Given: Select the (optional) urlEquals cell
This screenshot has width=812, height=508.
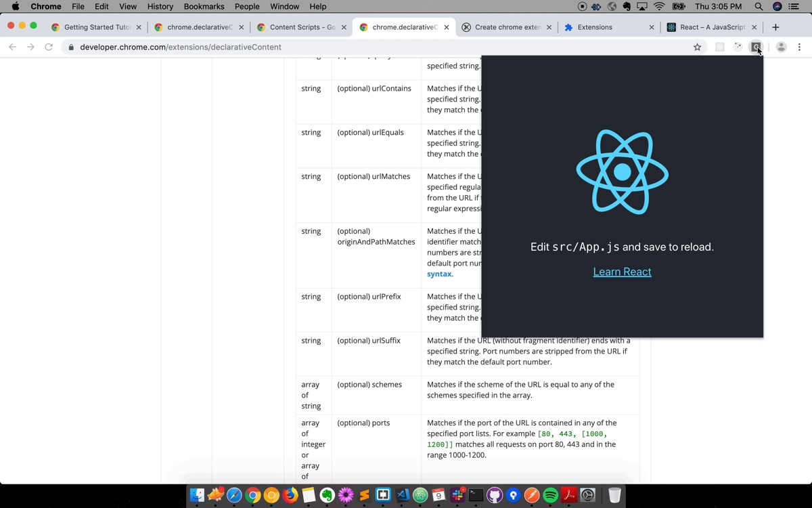Looking at the screenshot, I should coord(376,146).
